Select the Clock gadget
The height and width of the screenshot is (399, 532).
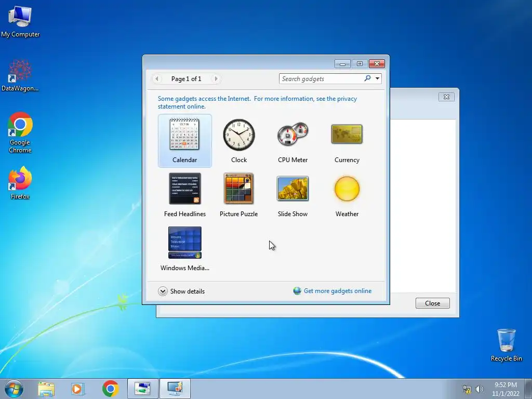coord(239,141)
